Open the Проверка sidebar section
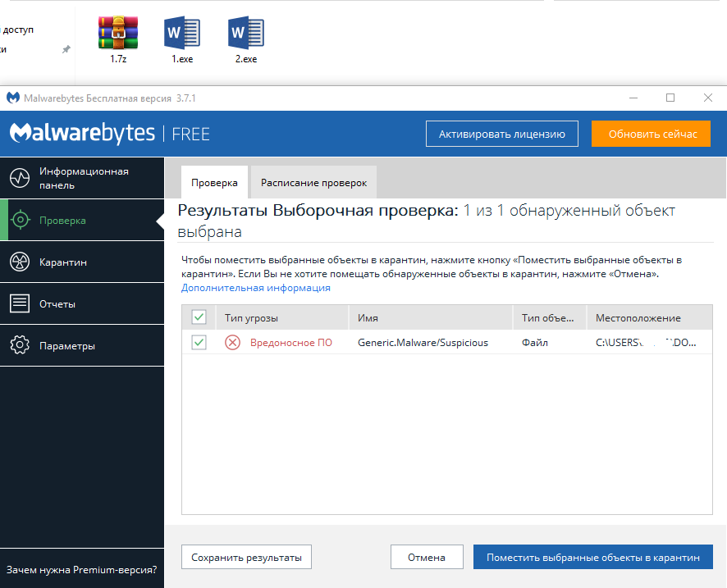 click(x=82, y=220)
